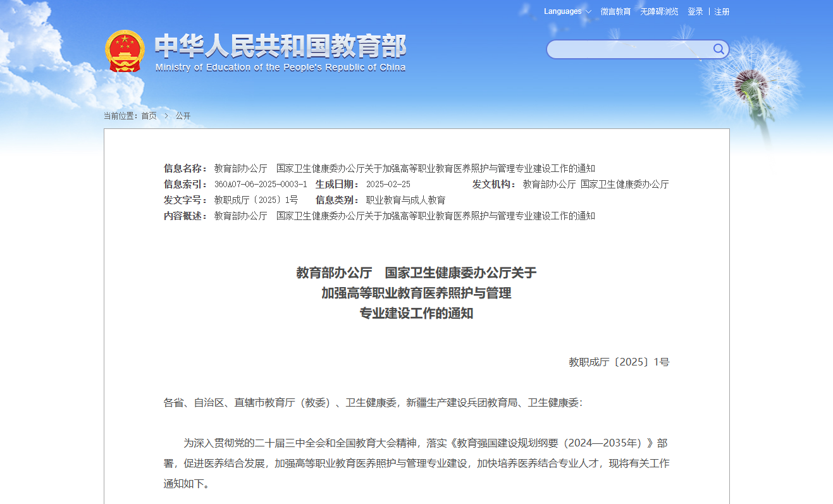The height and width of the screenshot is (504, 833).
Task: Click the 发文机构 label
Action: (494, 184)
